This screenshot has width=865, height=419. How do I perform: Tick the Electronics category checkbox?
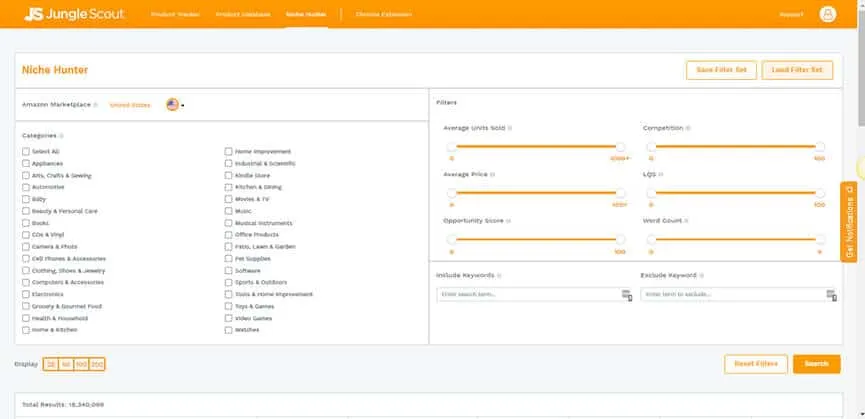26,294
